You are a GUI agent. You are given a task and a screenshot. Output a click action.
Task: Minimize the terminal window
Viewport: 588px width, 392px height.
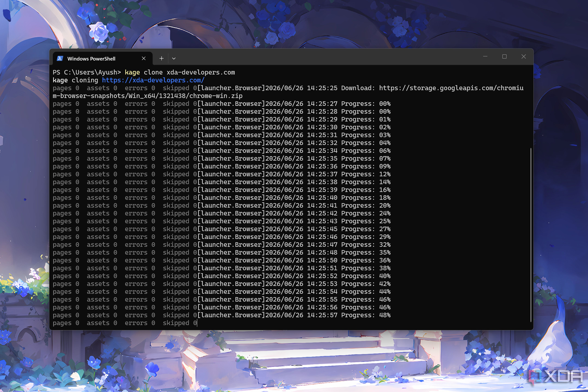tap(485, 56)
